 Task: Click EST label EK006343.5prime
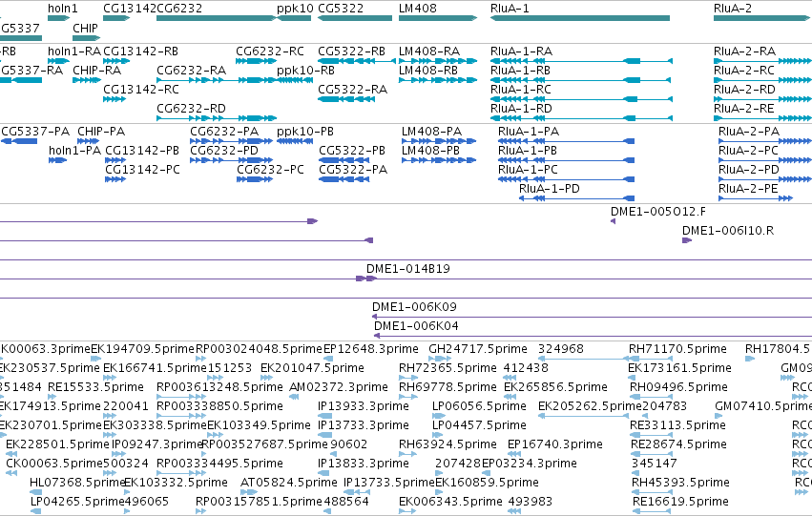pos(450,502)
